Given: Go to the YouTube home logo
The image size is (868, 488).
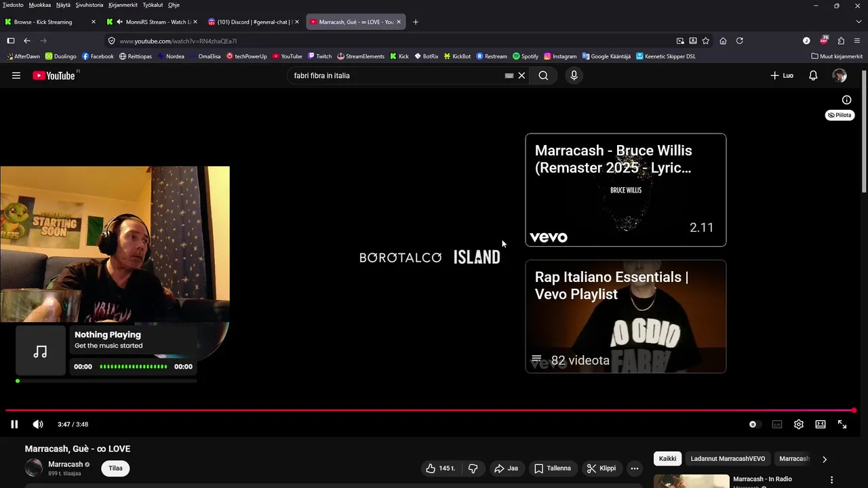Looking at the screenshot, I should 54,75.
